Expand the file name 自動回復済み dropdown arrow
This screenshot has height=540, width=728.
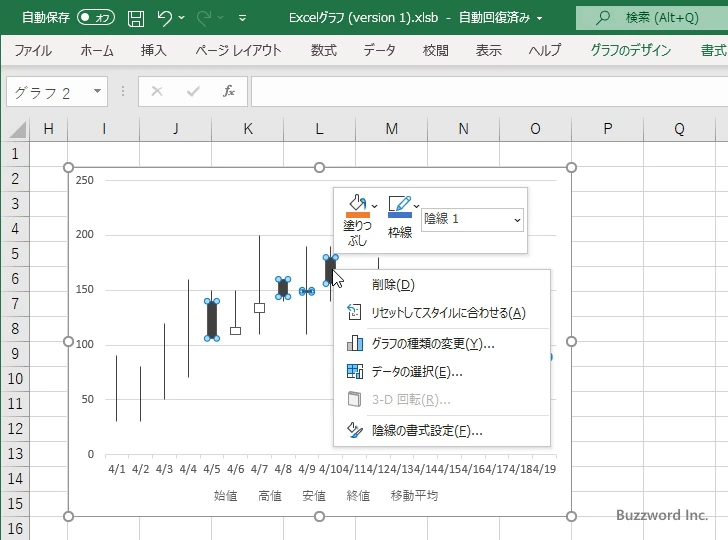[x=540, y=19]
